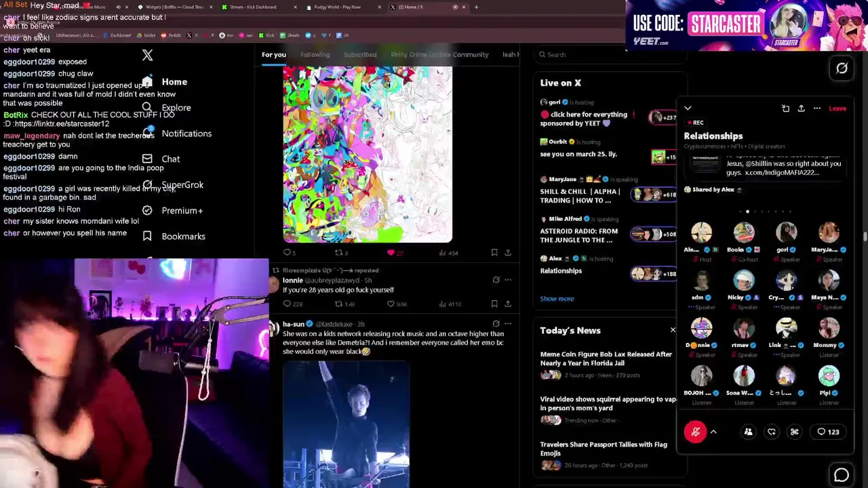Bookmark lonnie's post
Viewport: 868px width, 488px height.
(x=494, y=304)
